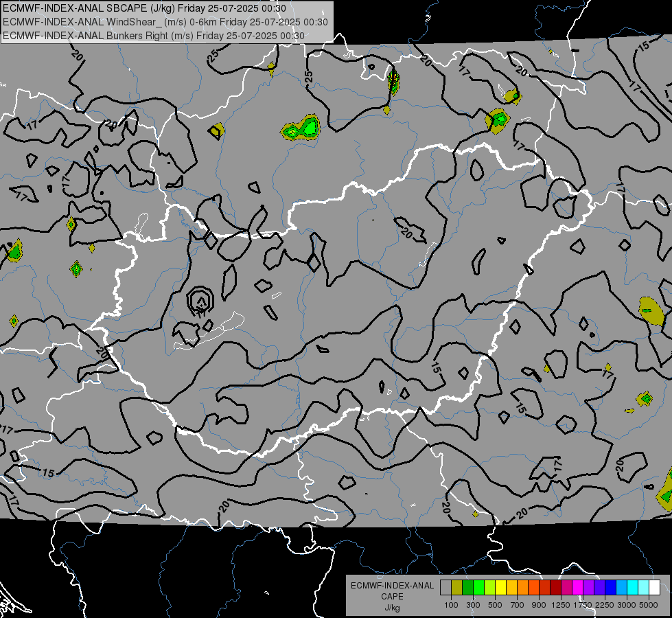Pick the pale cyan swatch left of 5000 tick
Screen dimensions: 672x618
click(x=644, y=588)
